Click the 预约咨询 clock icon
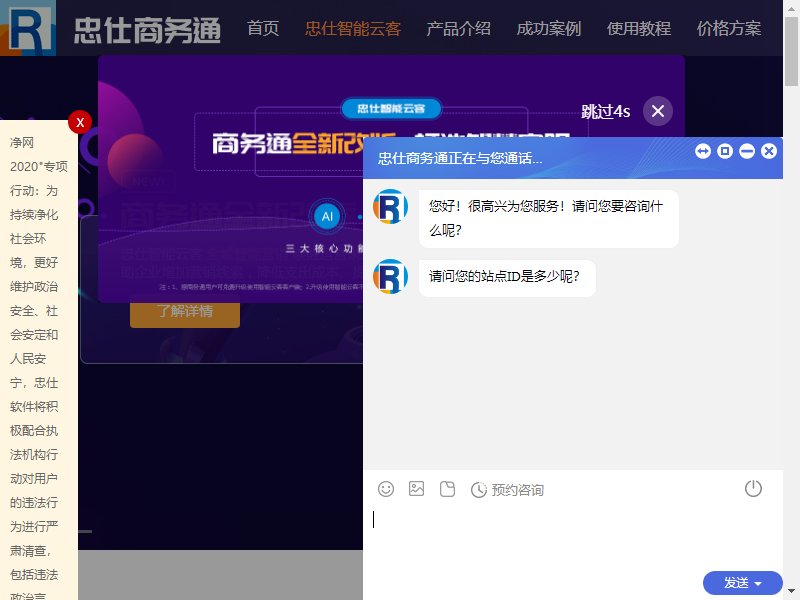Image resolution: width=800 pixels, height=600 pixels. coord(479,490)
